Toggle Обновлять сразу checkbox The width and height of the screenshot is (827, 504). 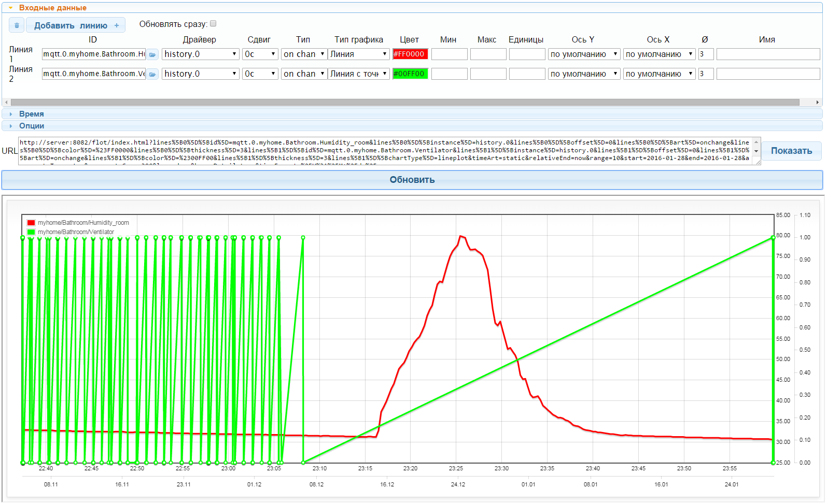[213, 23]
